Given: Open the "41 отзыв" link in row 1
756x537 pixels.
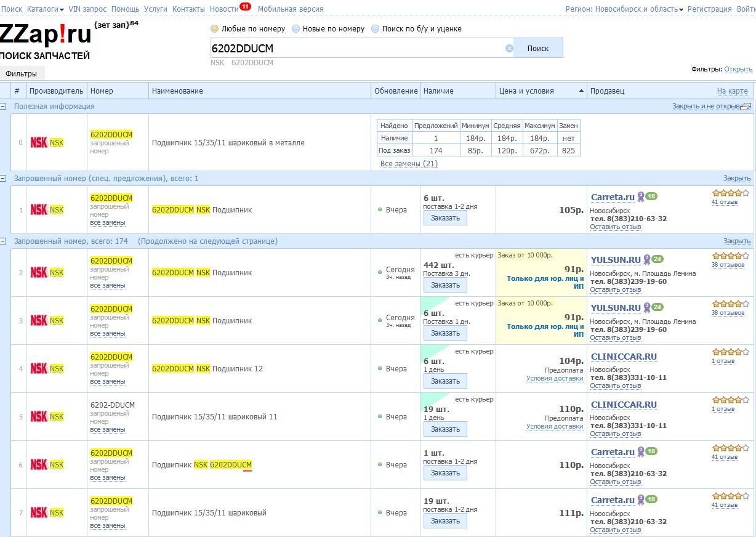Looking at the screenshot, I should click(725, 202).
